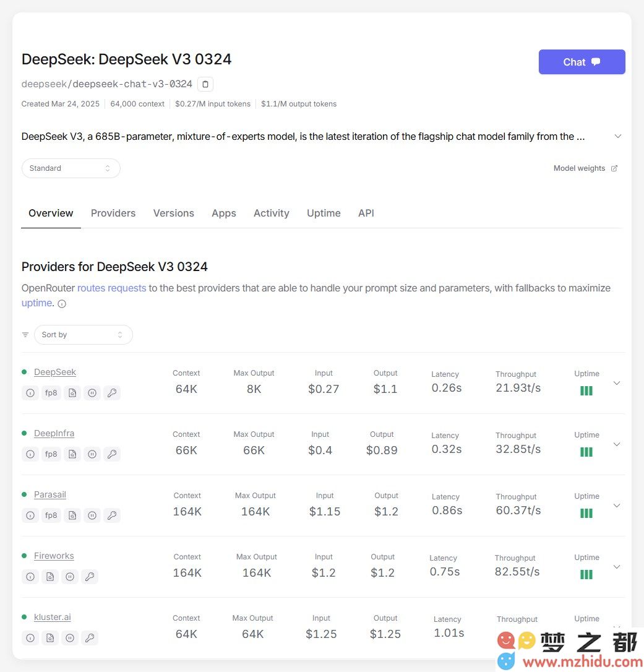Click the pause-circle icon in the Parasail row
The height and width of the screenshot is (672, 644).
(92, 515)
